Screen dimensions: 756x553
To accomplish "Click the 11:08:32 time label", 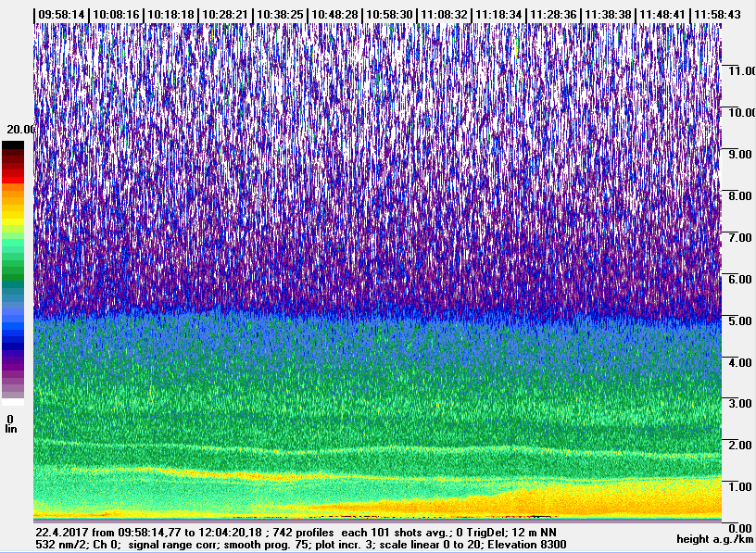I will [x=444, y=15].
